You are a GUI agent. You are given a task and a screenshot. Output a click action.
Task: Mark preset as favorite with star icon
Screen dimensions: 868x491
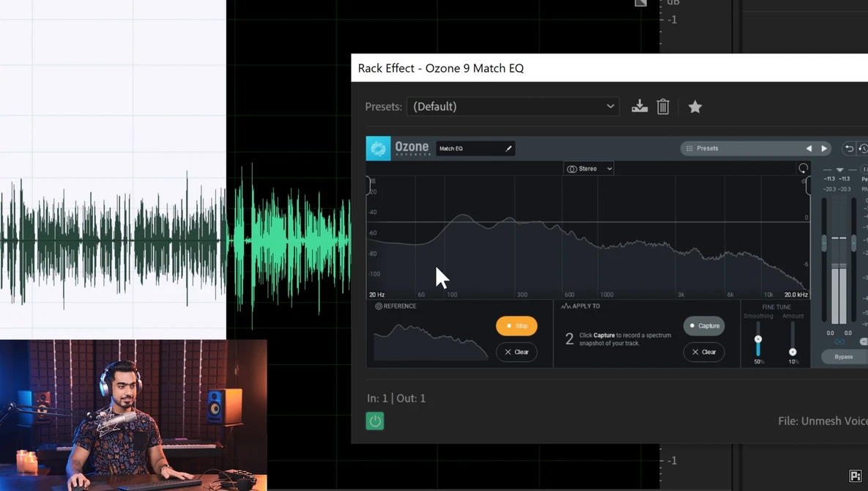coord(694,106)
